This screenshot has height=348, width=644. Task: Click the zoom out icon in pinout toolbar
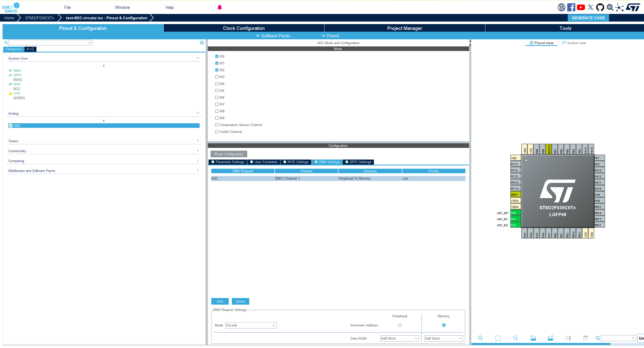pyautogui.click(x=515, y=338)
